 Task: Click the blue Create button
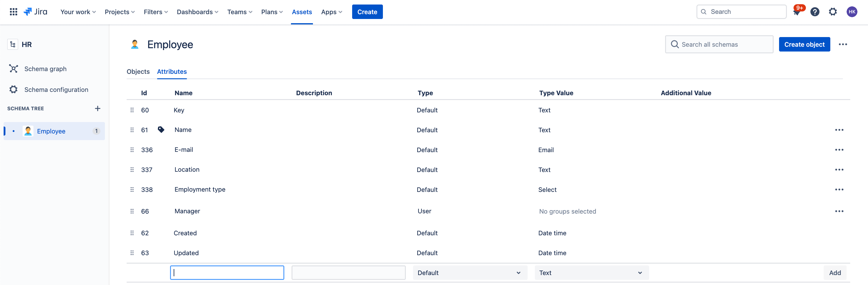[367, 12]
